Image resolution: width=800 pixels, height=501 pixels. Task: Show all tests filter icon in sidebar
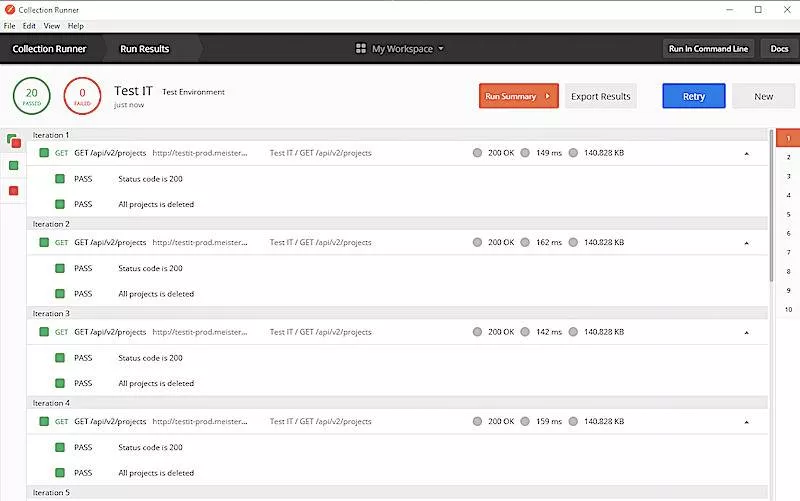pyautogui.click(x=14, y=141)
